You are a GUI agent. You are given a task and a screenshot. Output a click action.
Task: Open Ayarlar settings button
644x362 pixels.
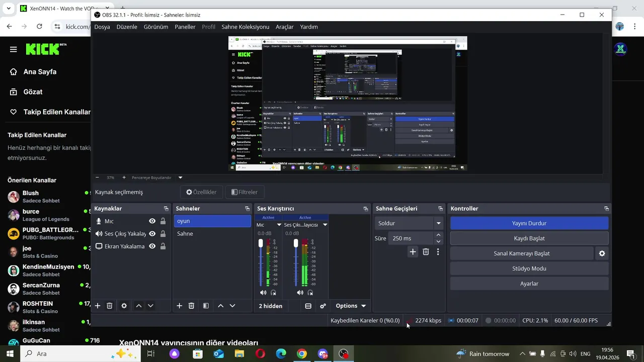tap(529, 284)
